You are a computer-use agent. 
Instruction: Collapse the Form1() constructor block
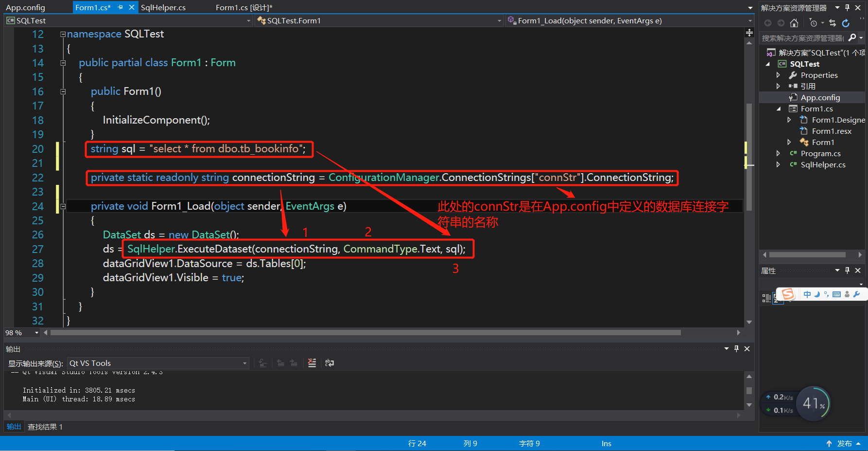coord(63,91)
